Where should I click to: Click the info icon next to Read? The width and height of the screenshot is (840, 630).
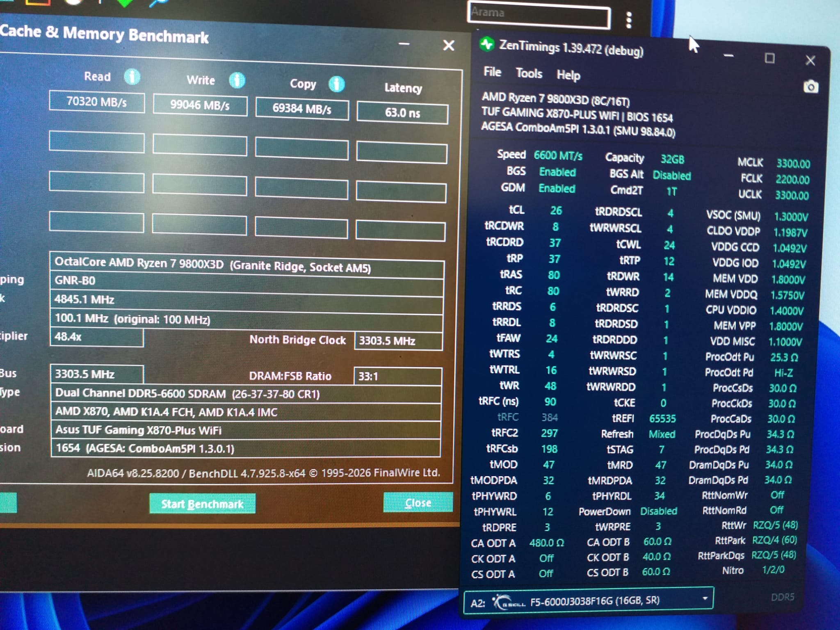point(132,76)
